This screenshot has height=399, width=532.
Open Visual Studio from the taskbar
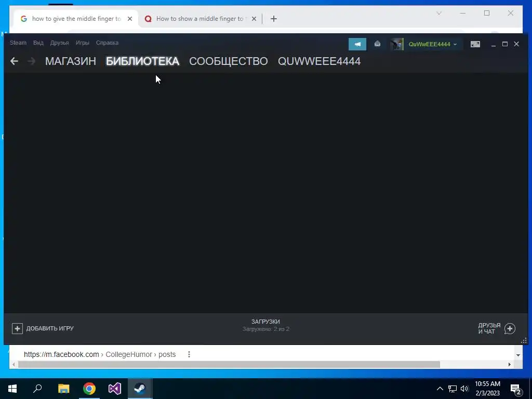[x=115, y=389]
